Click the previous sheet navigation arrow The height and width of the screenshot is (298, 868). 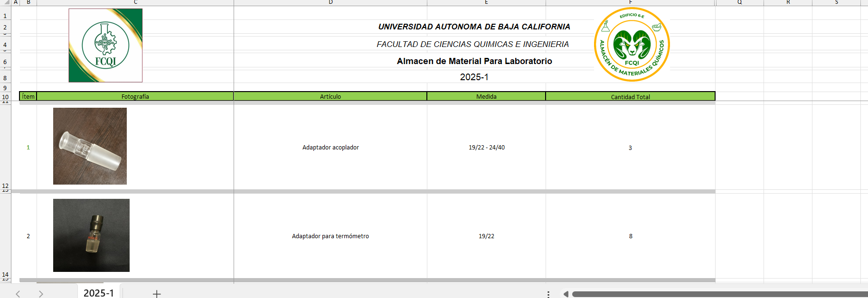(x=18, y=294)
